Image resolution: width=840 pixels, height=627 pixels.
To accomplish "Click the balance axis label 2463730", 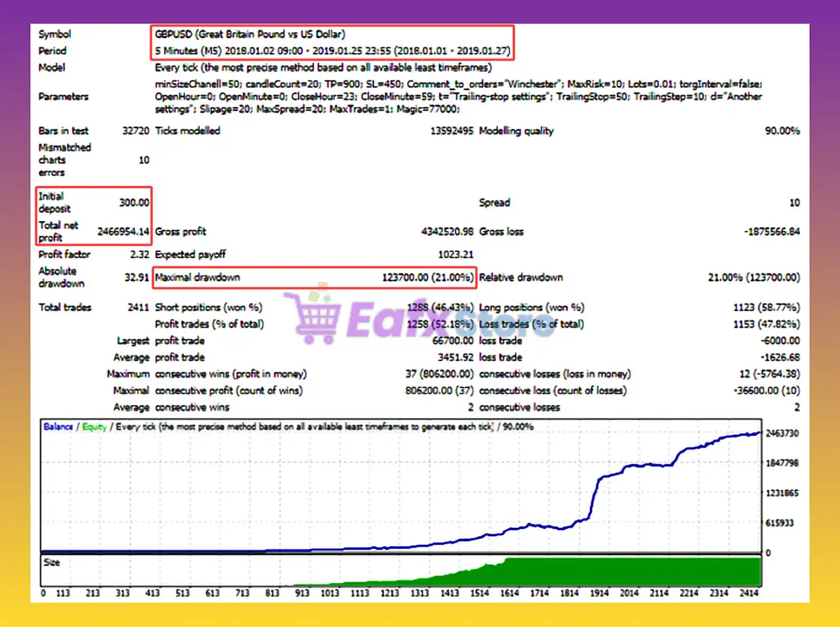I will (x=782, y=433).
